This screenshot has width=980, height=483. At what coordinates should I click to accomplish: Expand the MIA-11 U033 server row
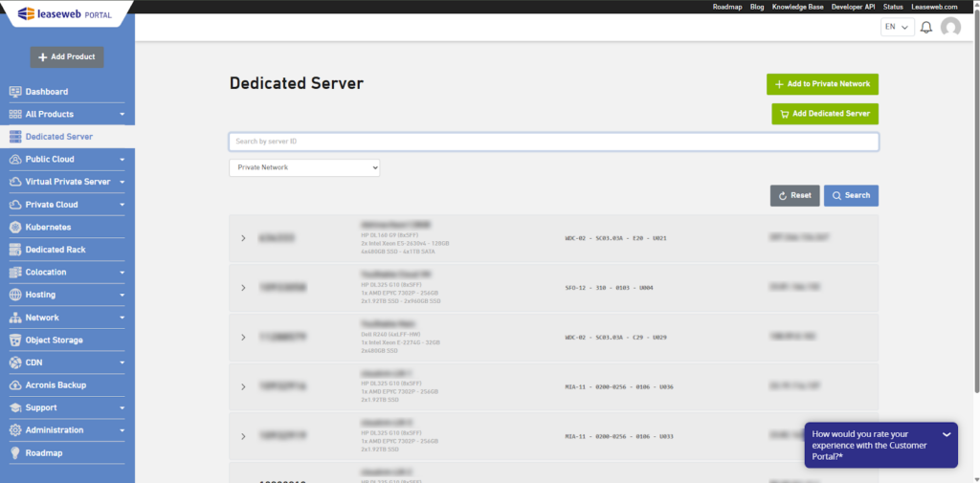coord(244,436)
